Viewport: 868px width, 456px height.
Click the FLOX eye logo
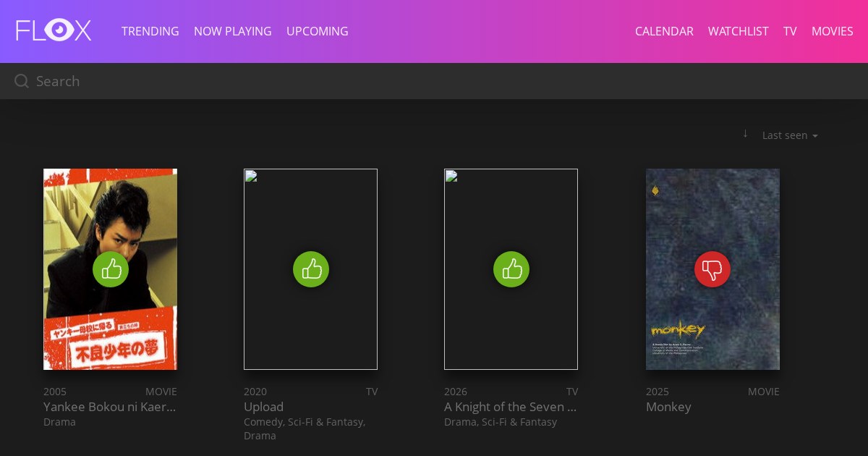[x=54, y=31]
